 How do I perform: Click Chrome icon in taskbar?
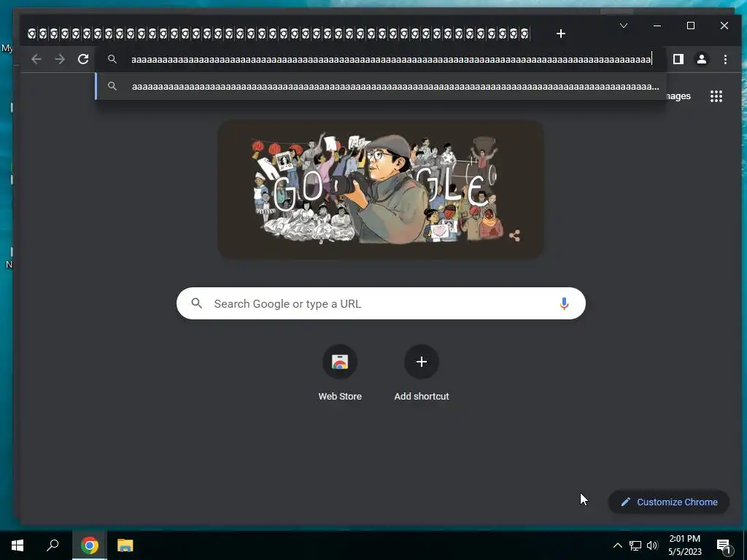[90, 545]
